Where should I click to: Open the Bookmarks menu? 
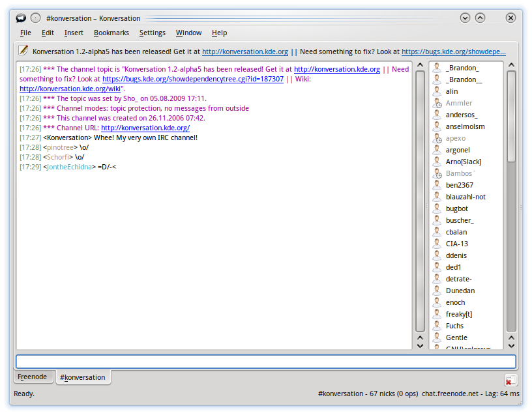[111, 33]
